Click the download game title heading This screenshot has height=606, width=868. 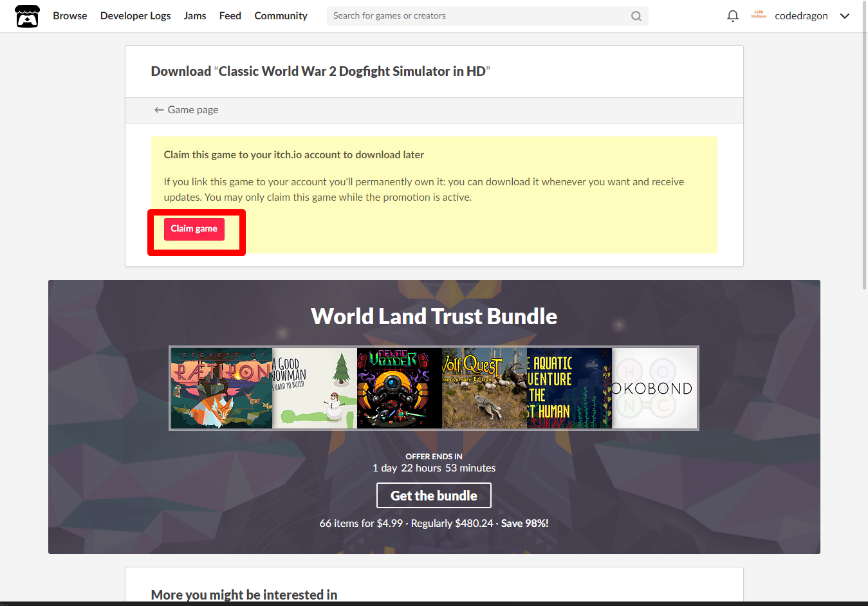point(320,71)
